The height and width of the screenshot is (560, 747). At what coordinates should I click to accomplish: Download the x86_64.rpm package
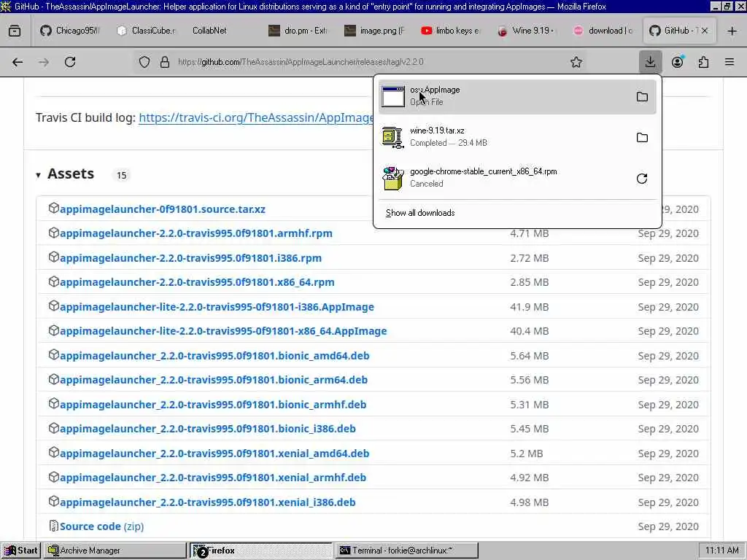tap(197, 282)
